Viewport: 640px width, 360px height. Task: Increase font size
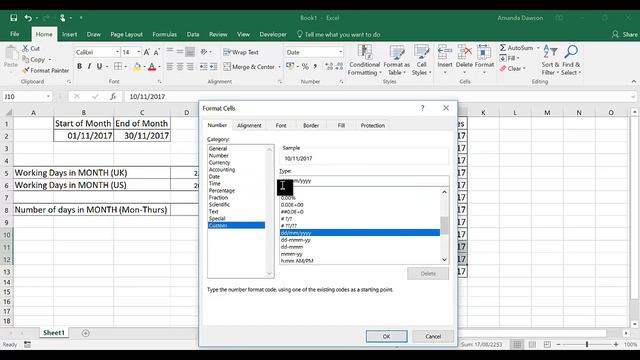pos(147,52)
